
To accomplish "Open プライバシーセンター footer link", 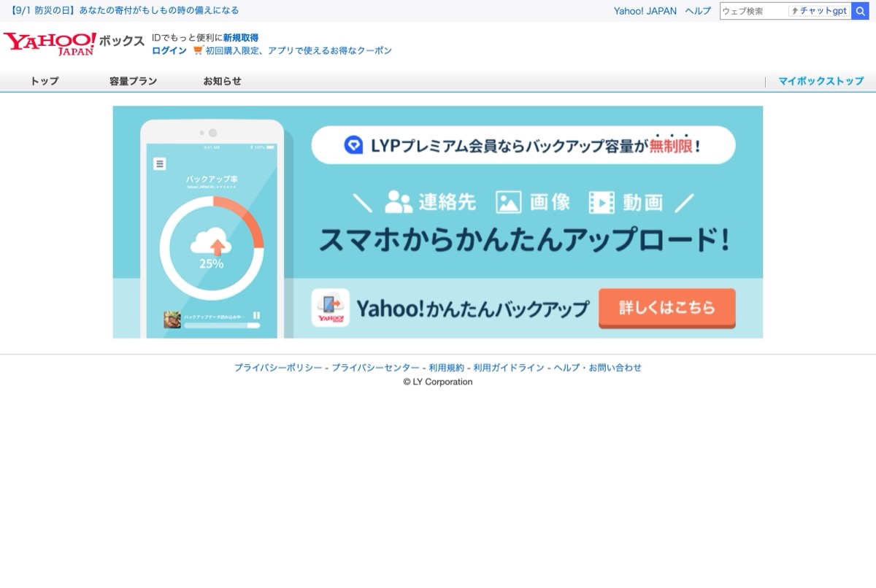I will point(375,368).
